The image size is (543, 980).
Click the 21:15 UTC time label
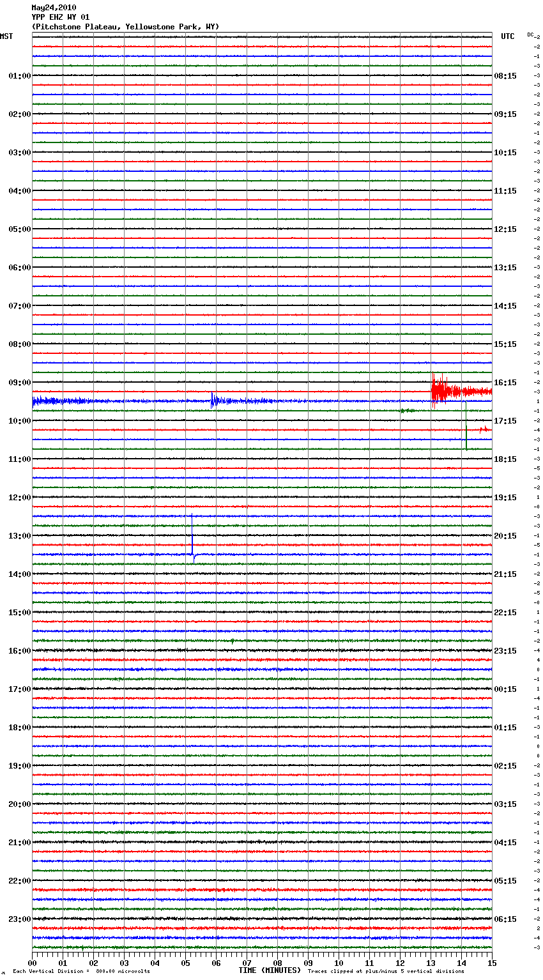pos(505,574)
